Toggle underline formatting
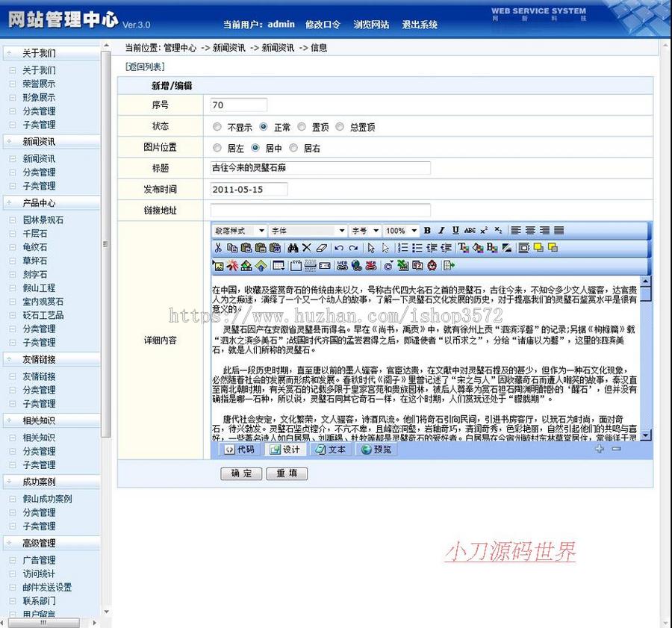Image resolution: width=672 pixels, height=628 pixels. coord(455,230)
